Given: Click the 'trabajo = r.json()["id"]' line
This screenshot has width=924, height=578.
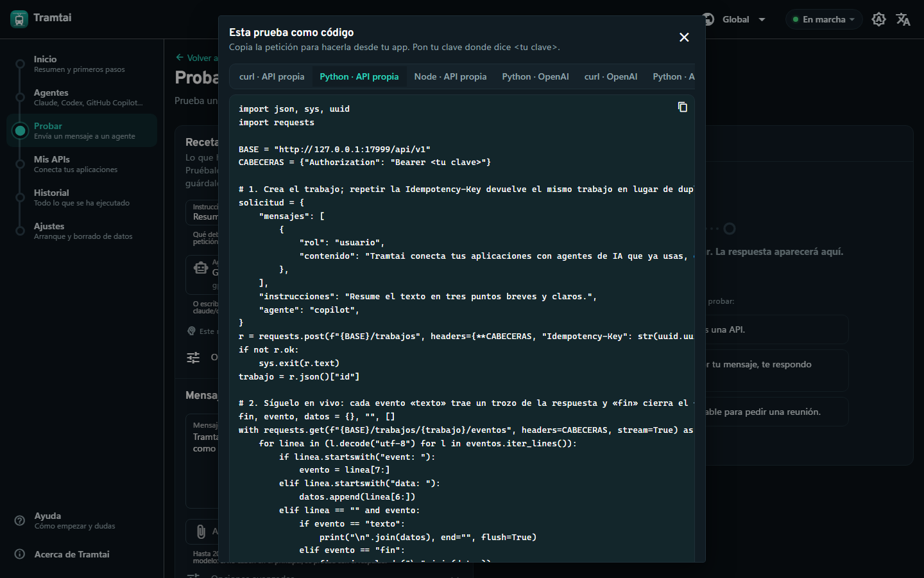Looking at the screenshot, I should 299,376.
